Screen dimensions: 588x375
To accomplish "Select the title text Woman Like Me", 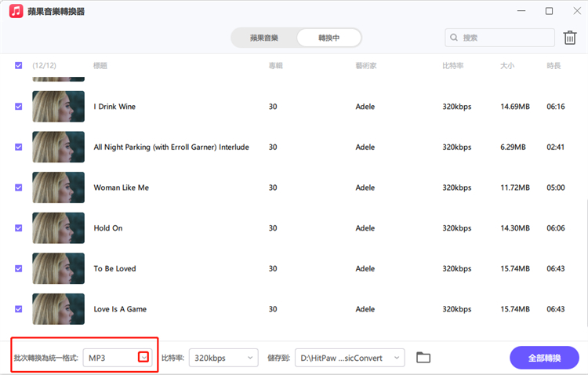I will click(121, 187).
